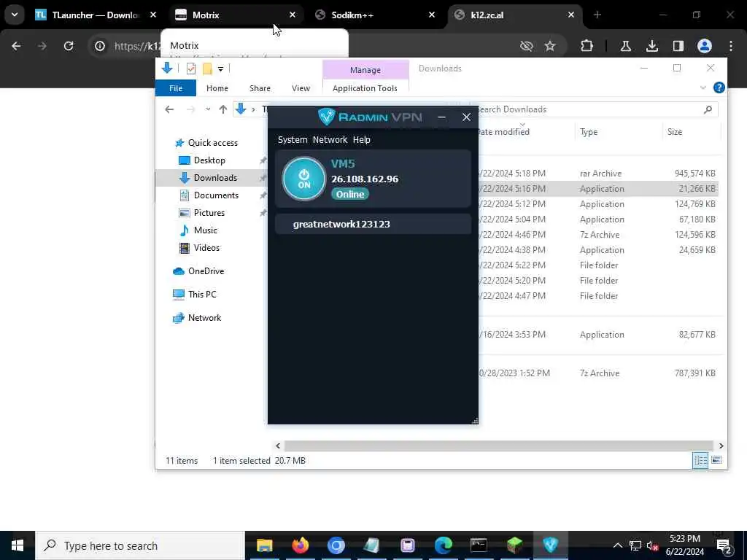Open browser three-dot menu

731,46
